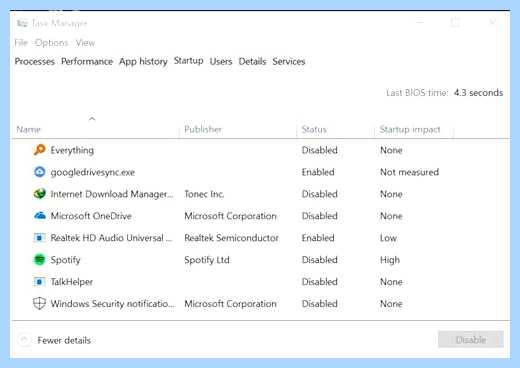Click Disabled status of Everything
520x368 pixels.
pos(320,150)
